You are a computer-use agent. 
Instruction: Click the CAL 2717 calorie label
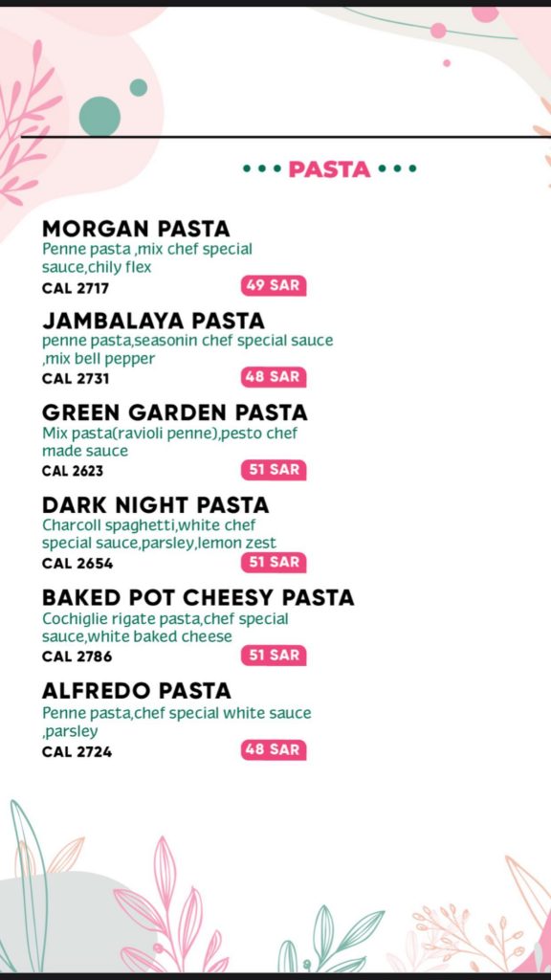coord(76,289)
